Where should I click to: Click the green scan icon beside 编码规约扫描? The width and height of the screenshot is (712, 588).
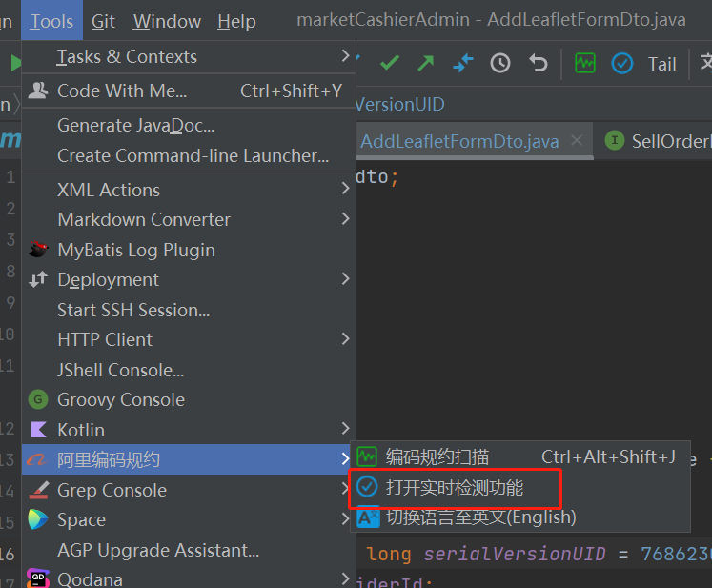pyautogui.click(x=367, y=456)
